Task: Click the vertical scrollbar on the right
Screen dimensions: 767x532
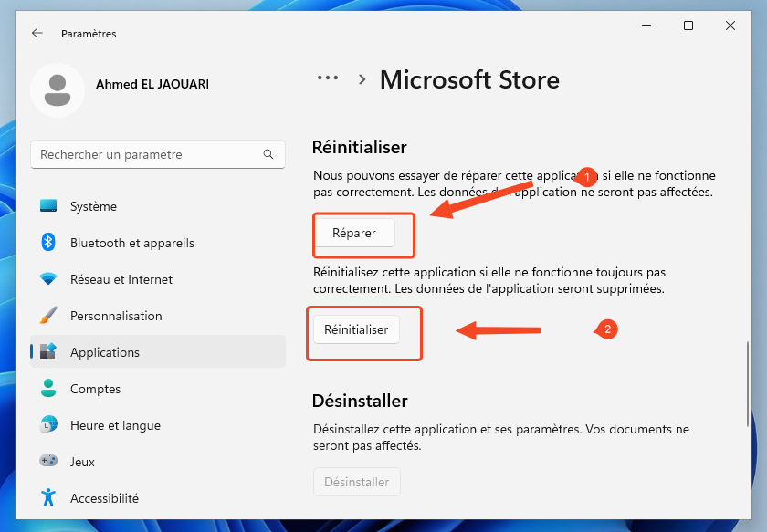Action: coord(748,383)
